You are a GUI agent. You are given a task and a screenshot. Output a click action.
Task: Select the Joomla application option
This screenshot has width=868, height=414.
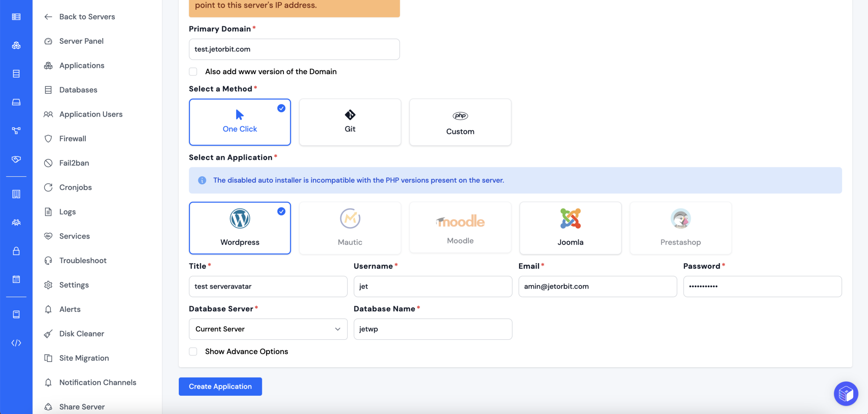(570, 228)
